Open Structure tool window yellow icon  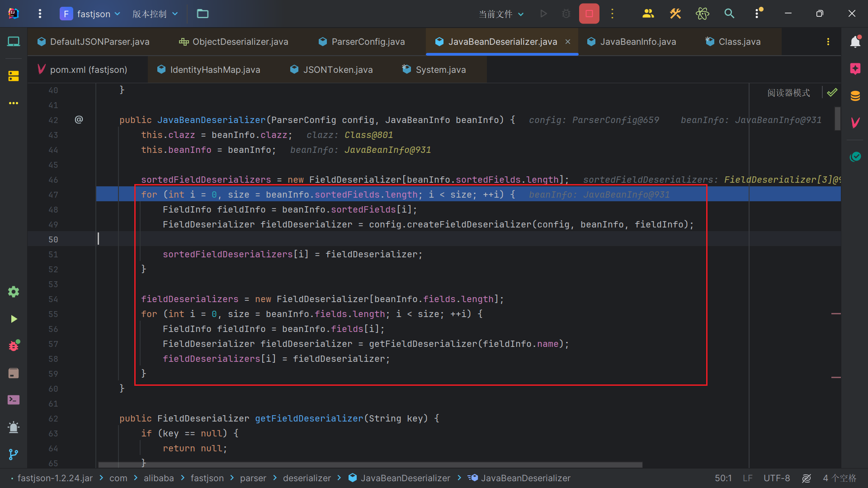(14, 76)
